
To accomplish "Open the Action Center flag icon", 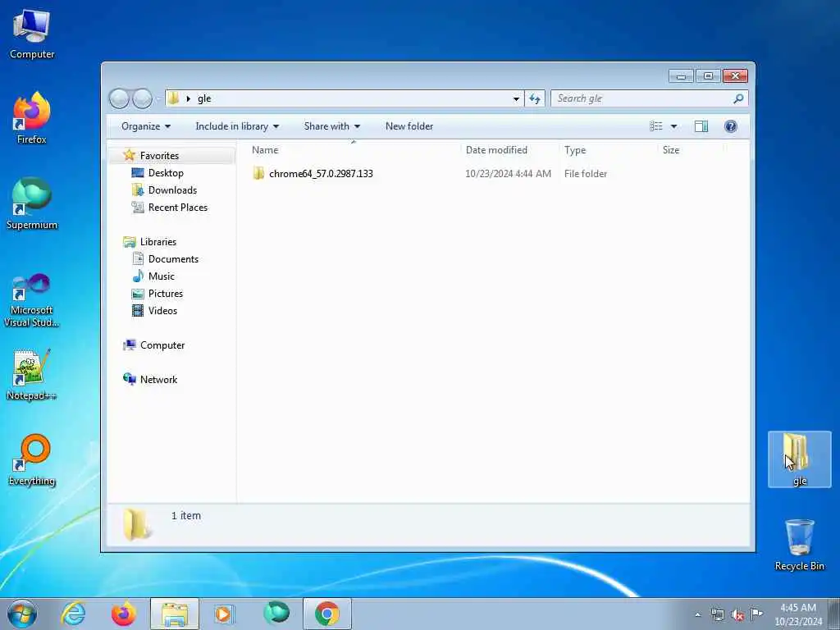I will pyautogui.click(x=756, y=614).
